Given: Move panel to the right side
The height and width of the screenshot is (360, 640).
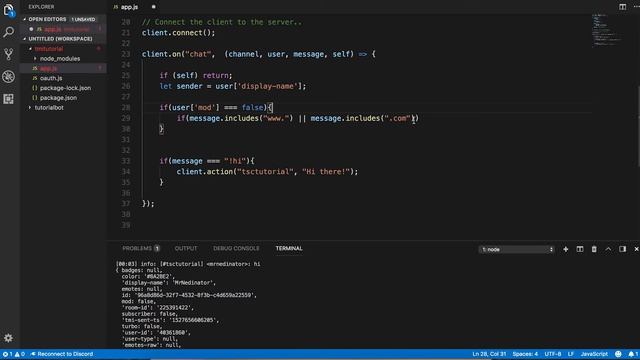Looking at the screenshot, I should tap(622, 249).
